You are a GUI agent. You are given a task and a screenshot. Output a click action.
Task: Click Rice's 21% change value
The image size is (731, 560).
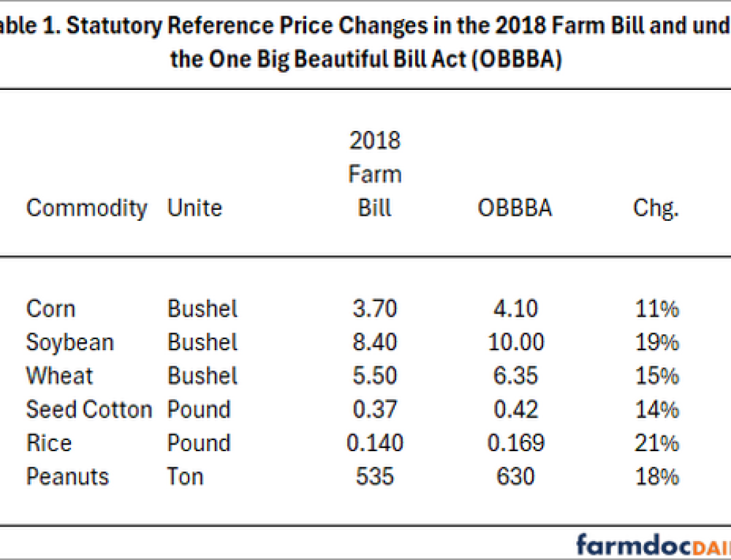point(656,443)
